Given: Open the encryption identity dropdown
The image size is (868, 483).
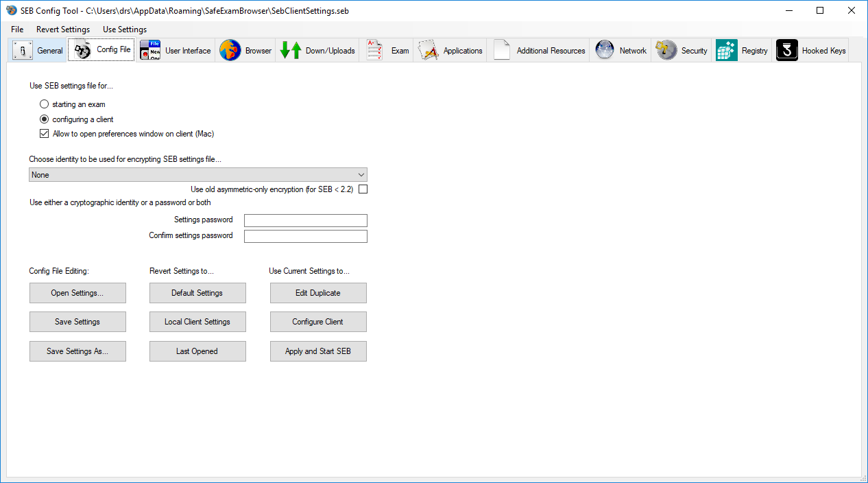Looking at the screenshot, I should point(198,175).
